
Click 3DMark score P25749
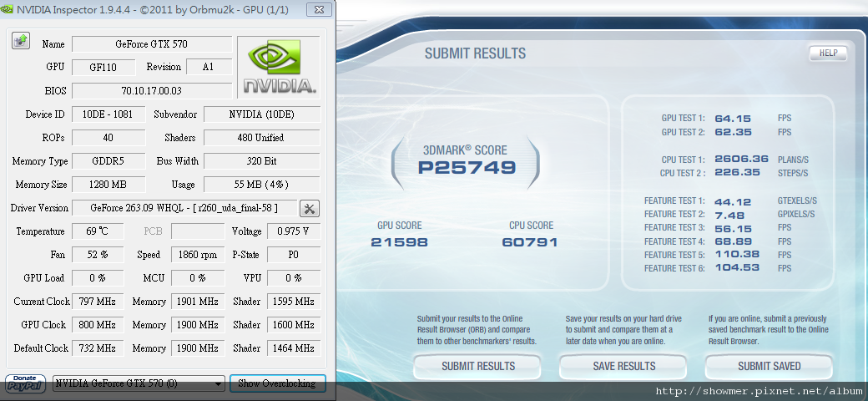[x=467, y=168]
